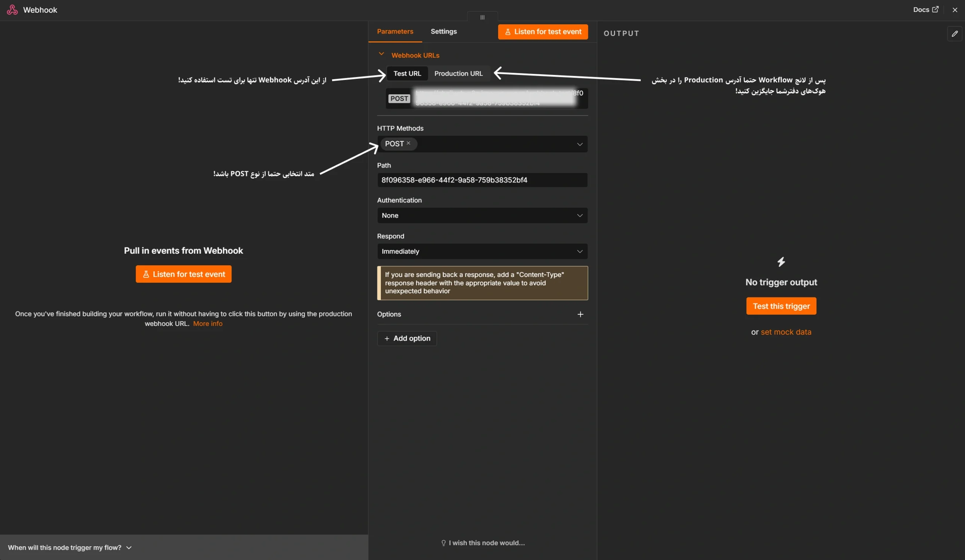Close the Webhook node panel

click(x=955, y=10)
